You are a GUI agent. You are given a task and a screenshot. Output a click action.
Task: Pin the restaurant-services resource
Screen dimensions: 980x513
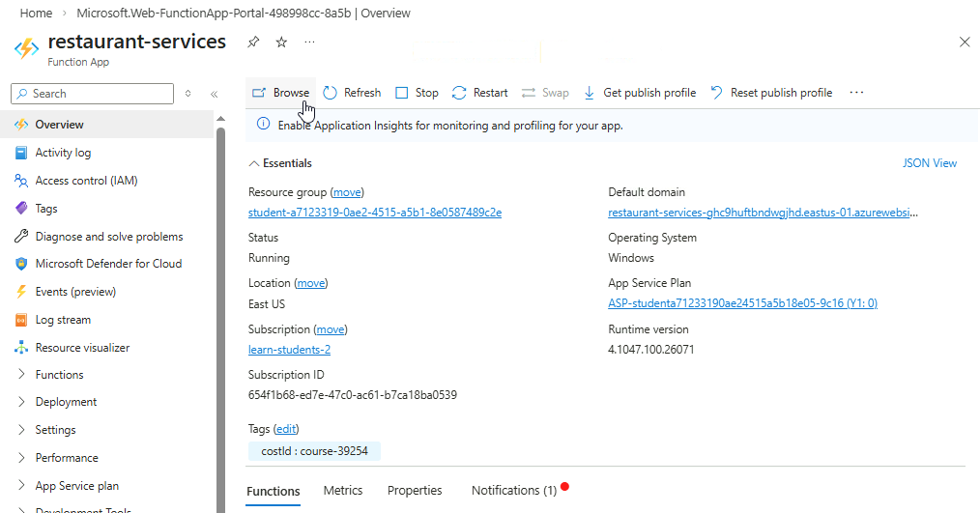pos(253,43)
